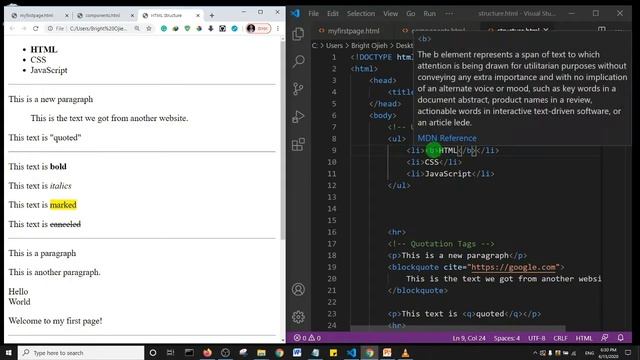
Task: Open Chrome's three-dot menu
Action: 278,28
